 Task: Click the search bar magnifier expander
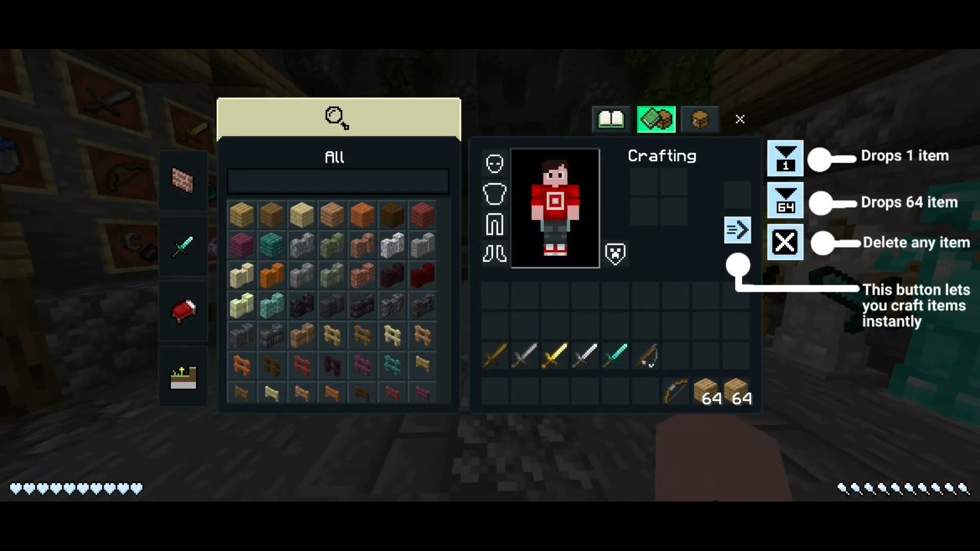[336, 118]
